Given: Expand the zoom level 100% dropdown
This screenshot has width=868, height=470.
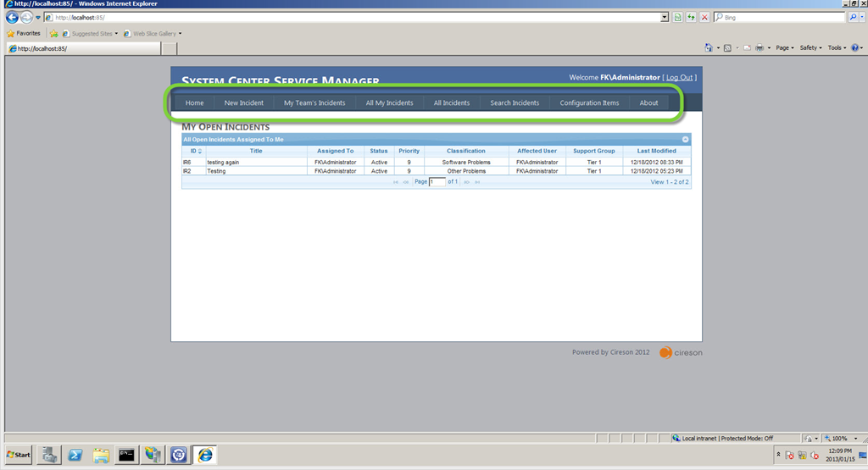Looking at the screenshot, I should (x=843, y=438).
